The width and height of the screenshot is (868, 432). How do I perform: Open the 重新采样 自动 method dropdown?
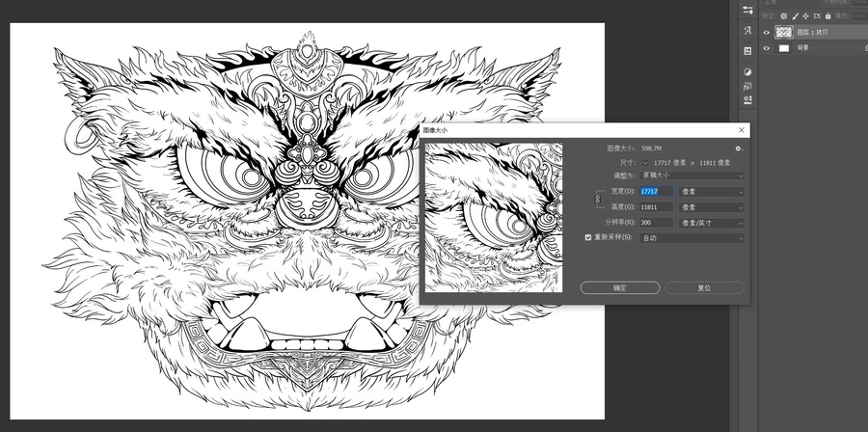click(x=692, y=238)
